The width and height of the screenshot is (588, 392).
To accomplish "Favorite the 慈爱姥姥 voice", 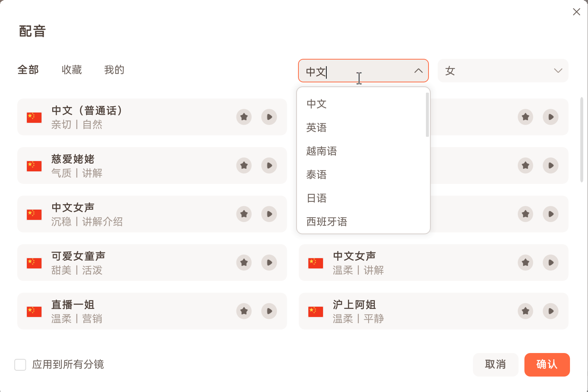I will point(244,165).
